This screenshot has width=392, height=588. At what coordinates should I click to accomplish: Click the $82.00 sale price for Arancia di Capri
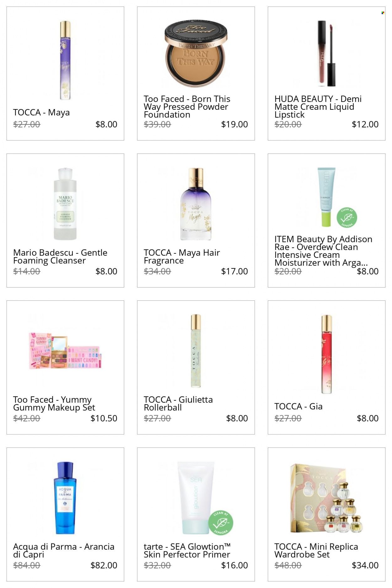tap(104, 565)
